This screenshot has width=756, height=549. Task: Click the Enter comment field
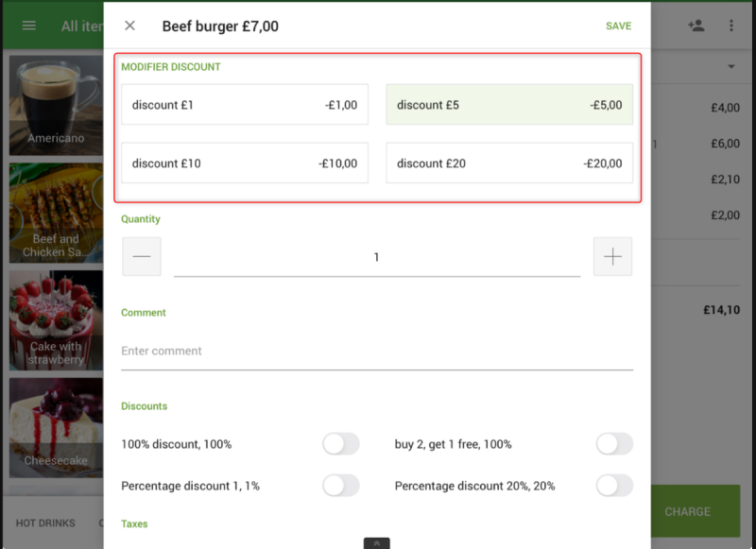click(377, 351)
